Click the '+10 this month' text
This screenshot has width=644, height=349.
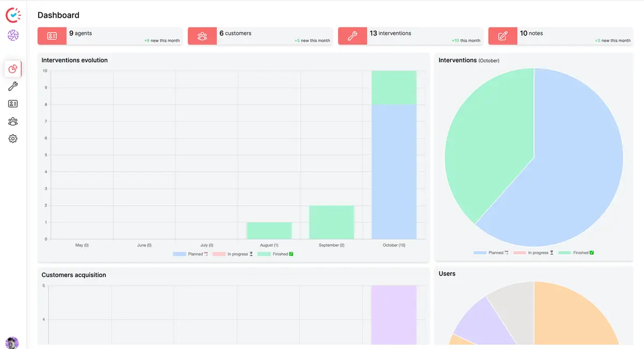[x=466, y=41]
